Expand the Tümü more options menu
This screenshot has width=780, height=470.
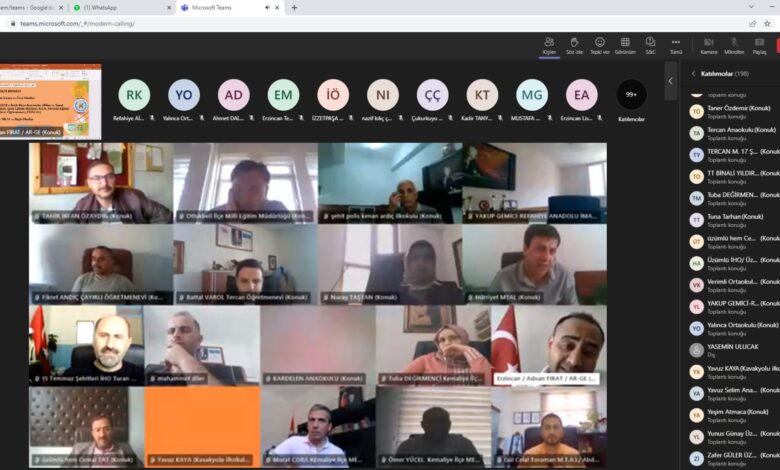tap(676, 44)
